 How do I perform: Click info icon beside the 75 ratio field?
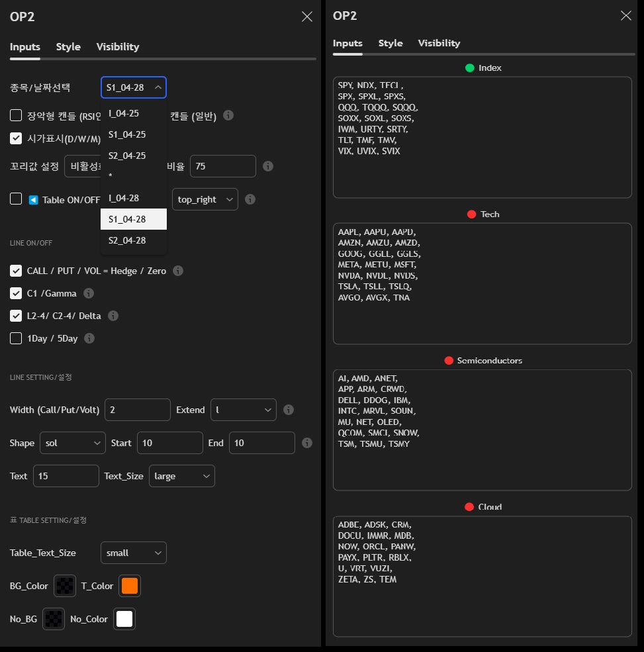[x=268, y=166]
